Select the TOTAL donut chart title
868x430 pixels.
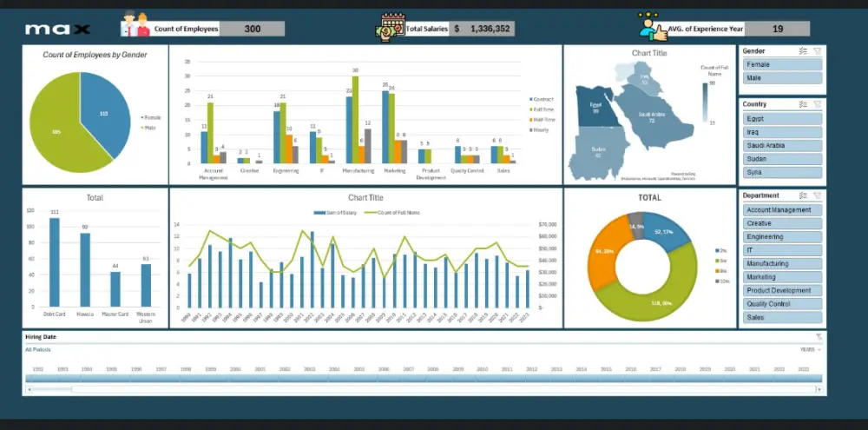(x=649, y=197)
